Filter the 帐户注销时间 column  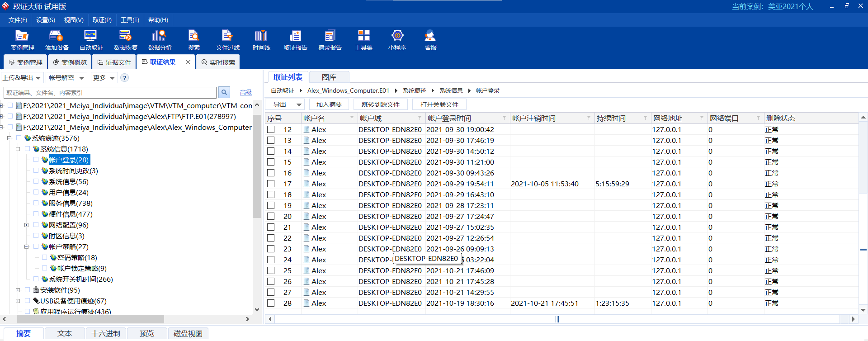tap(589, 118)
